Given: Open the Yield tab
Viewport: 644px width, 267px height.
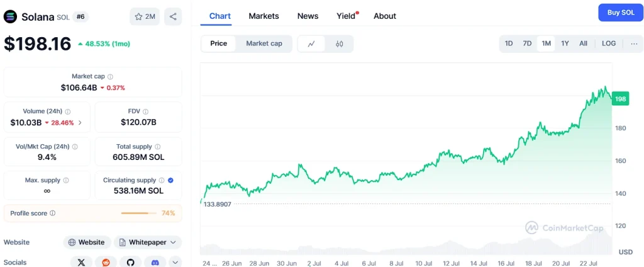Looking at the screenshot, I should pos(347,16).
